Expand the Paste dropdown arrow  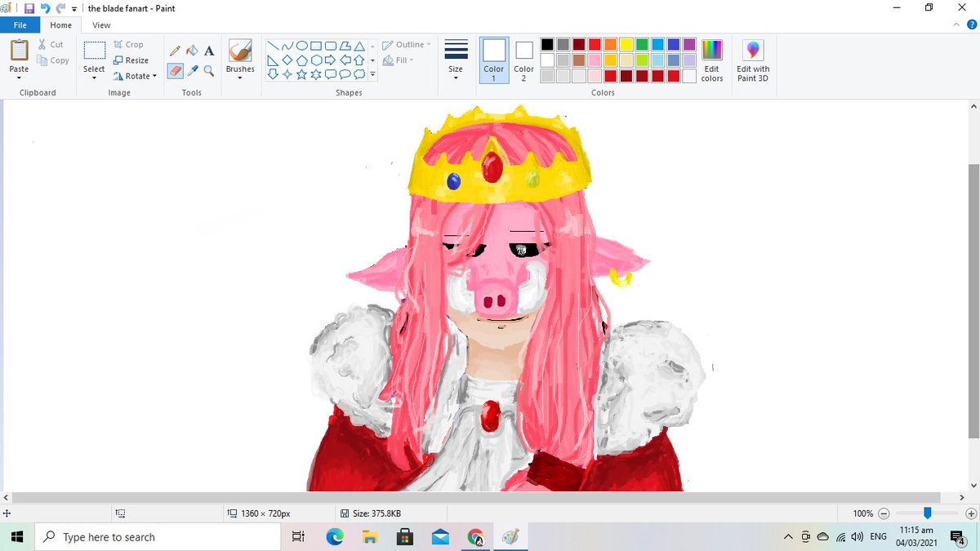click(x=19, y=78)
